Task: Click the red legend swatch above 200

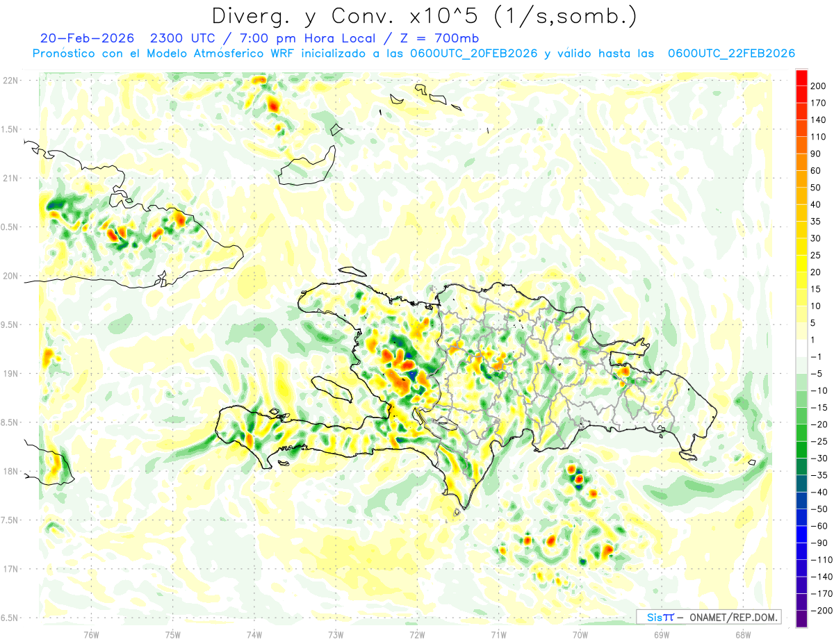Action: (x=801, y=78)
